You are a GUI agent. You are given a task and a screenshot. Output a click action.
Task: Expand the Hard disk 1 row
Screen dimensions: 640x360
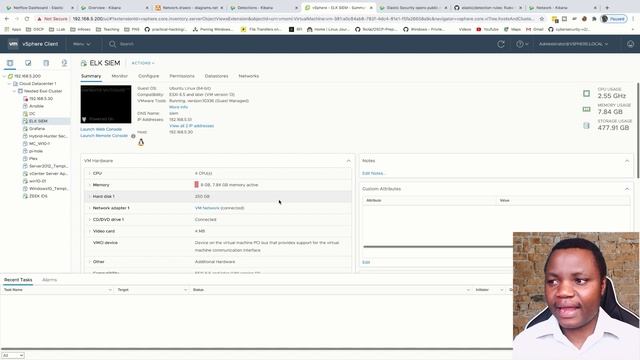[90, 196]
